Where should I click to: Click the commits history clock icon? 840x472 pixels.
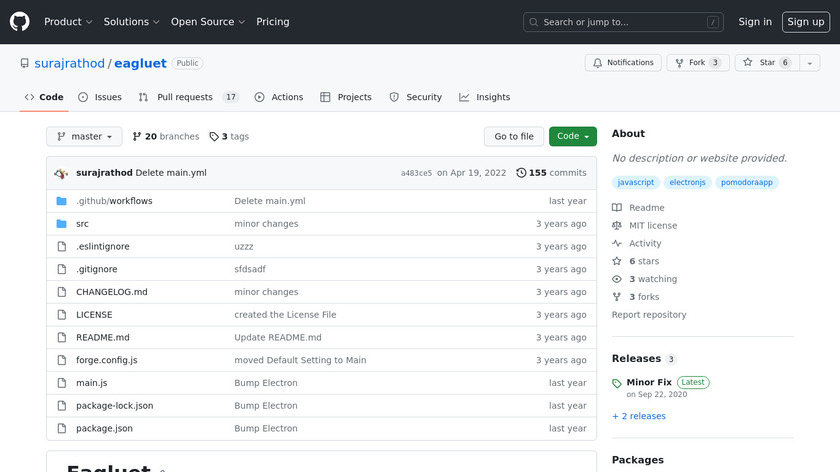click(x=521, y=173)
